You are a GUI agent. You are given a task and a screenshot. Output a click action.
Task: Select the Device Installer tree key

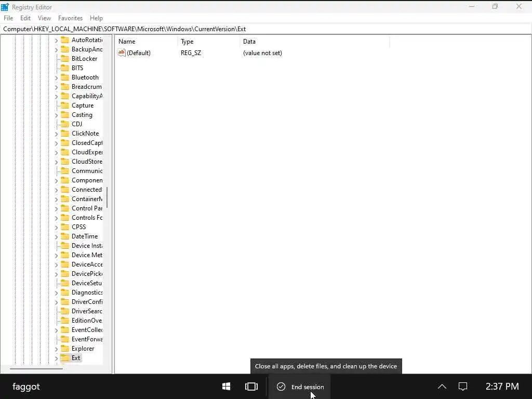[x=87, y=246]
